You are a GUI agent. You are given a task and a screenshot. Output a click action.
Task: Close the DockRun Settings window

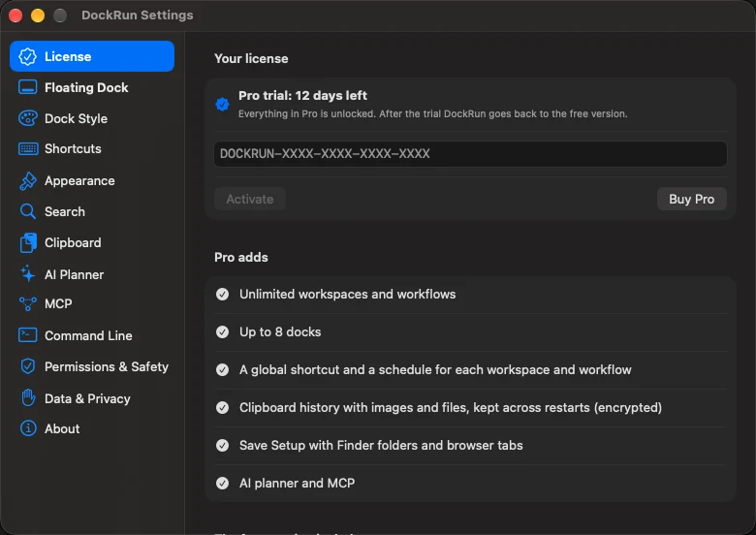point(16,16)
